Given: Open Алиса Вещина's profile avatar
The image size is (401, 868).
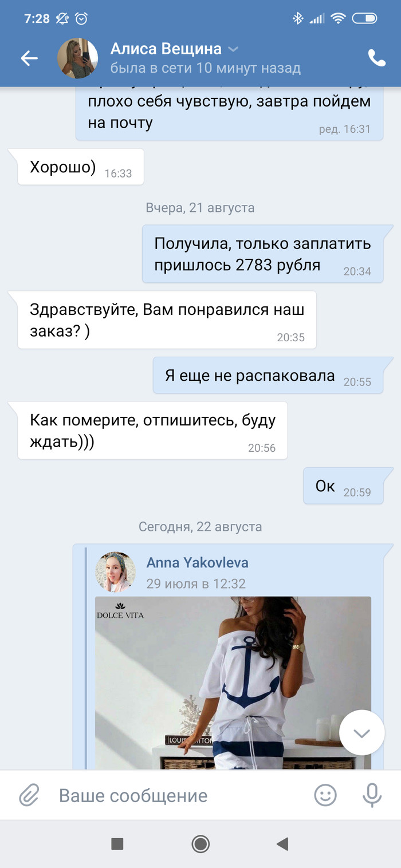Looking at the screenshot, I should tap(78, 58).
